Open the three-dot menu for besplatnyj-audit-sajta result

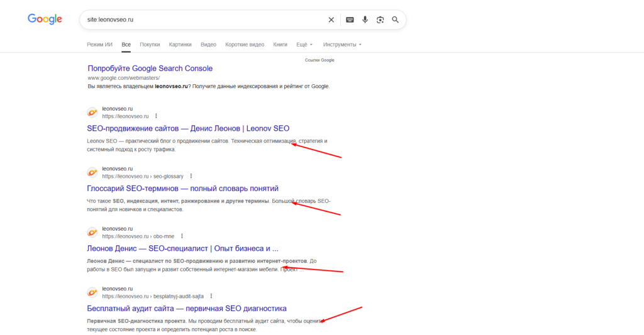(x=211, y=296)
